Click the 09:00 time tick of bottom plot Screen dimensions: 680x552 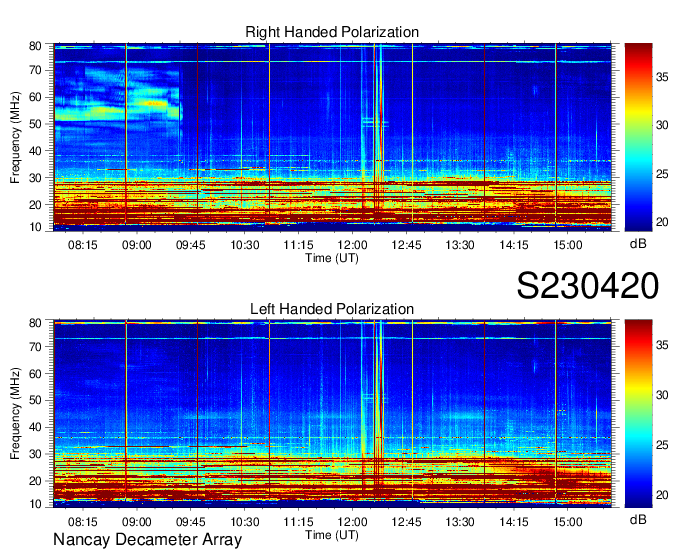coord(137,522)
